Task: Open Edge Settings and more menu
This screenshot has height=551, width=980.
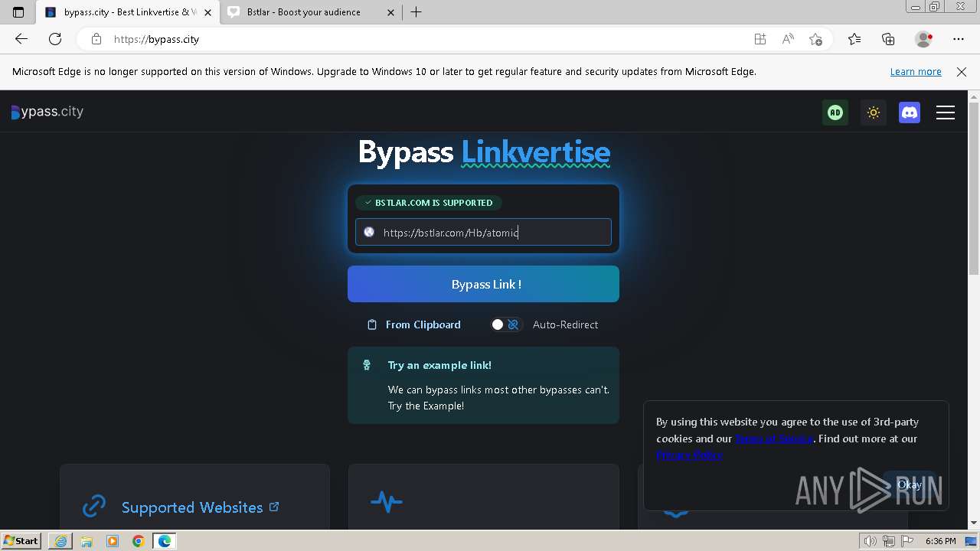Action: click(x=959, y=39)
